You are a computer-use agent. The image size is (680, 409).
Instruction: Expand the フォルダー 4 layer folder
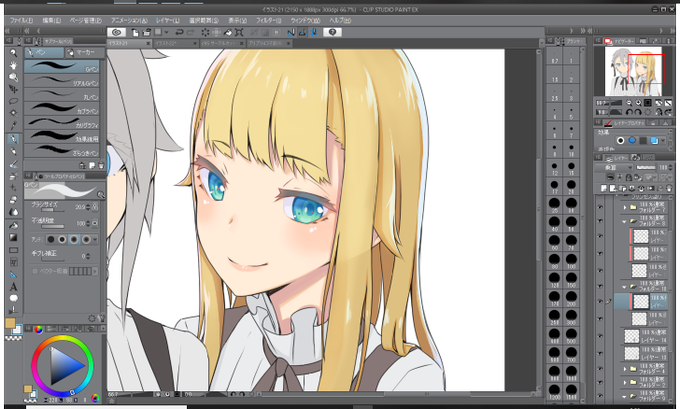625,369
